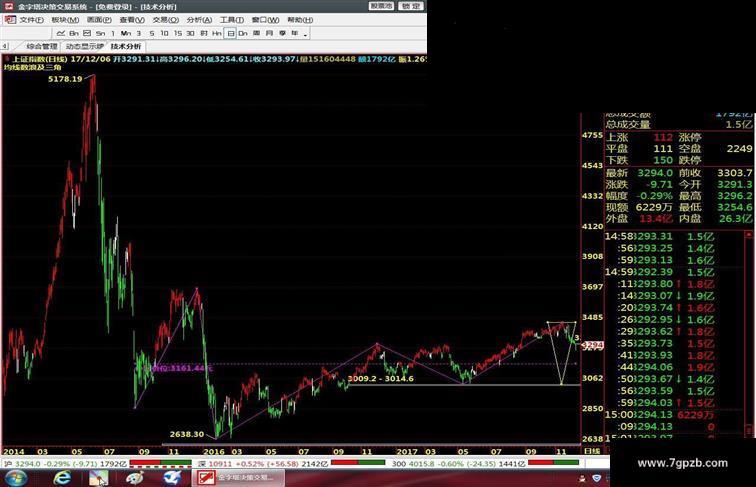Click the 价位:3161.44 purple price label
Viewport: 756px width, 487px height.
[x=182, y=368]
